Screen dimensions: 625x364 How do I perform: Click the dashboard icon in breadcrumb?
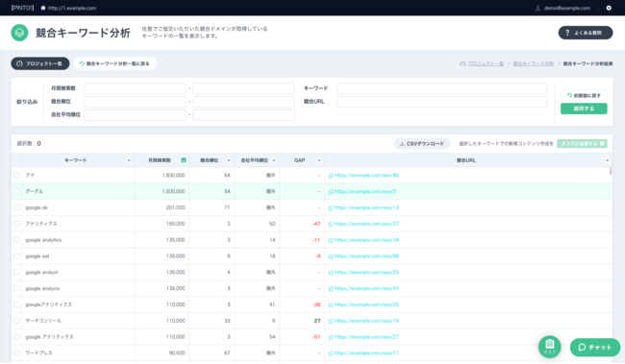tap(462, 63)
